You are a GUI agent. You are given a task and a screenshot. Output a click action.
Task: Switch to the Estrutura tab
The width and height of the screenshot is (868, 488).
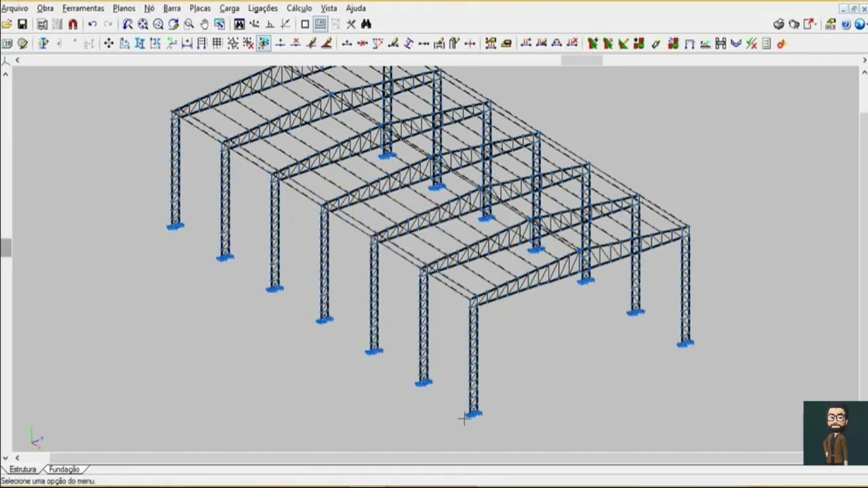click(22, 469)
